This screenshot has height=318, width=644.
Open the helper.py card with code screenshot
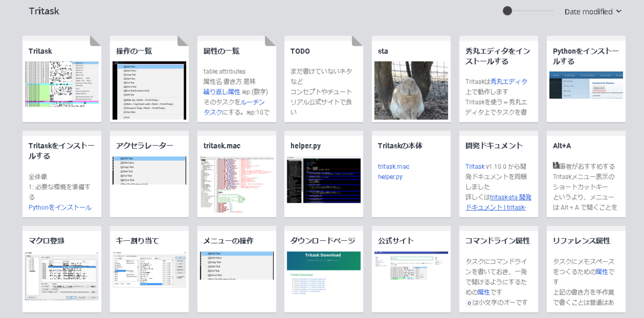pyautogui.click(x=324, y=174)
